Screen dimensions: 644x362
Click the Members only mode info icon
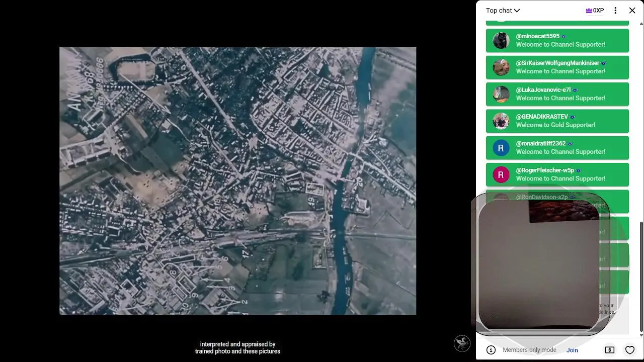tap(491, 350)
